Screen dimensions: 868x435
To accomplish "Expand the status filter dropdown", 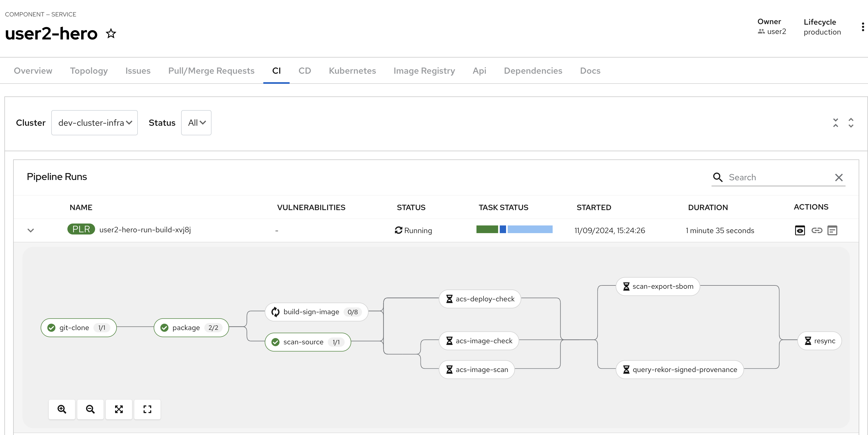I will point(196,123).
